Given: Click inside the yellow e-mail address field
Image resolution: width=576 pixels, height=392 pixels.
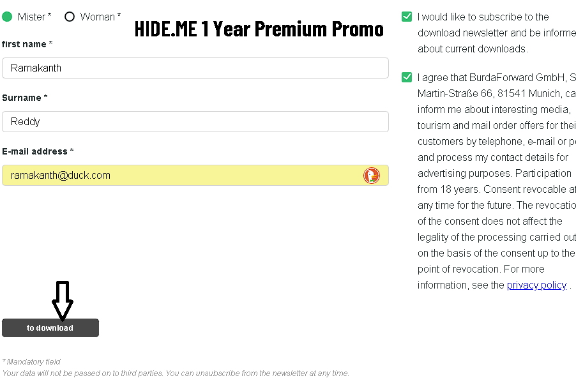Looking at the screenshot, I should click(x=182, y=176).
